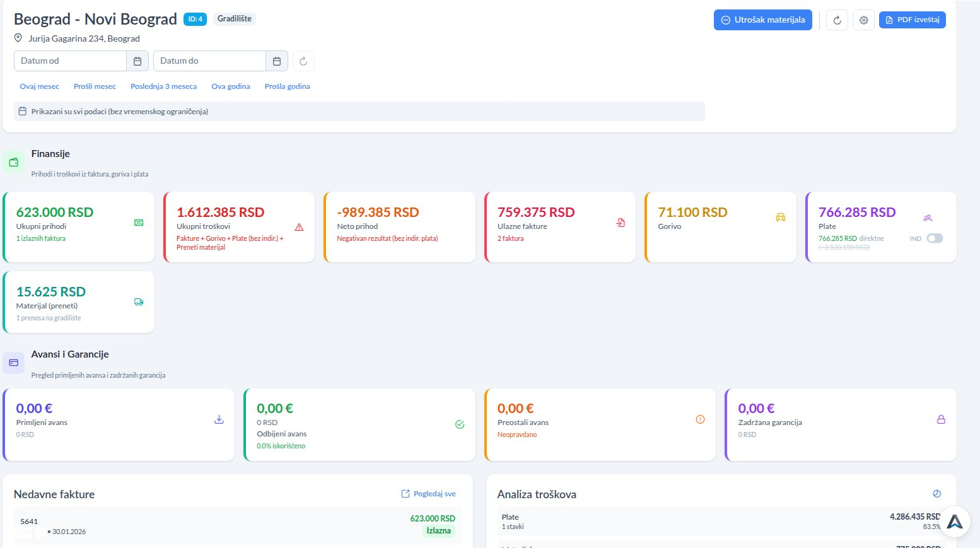Click the refresh icon in top right toolbar
980x548 pixels.
point(837,20)
